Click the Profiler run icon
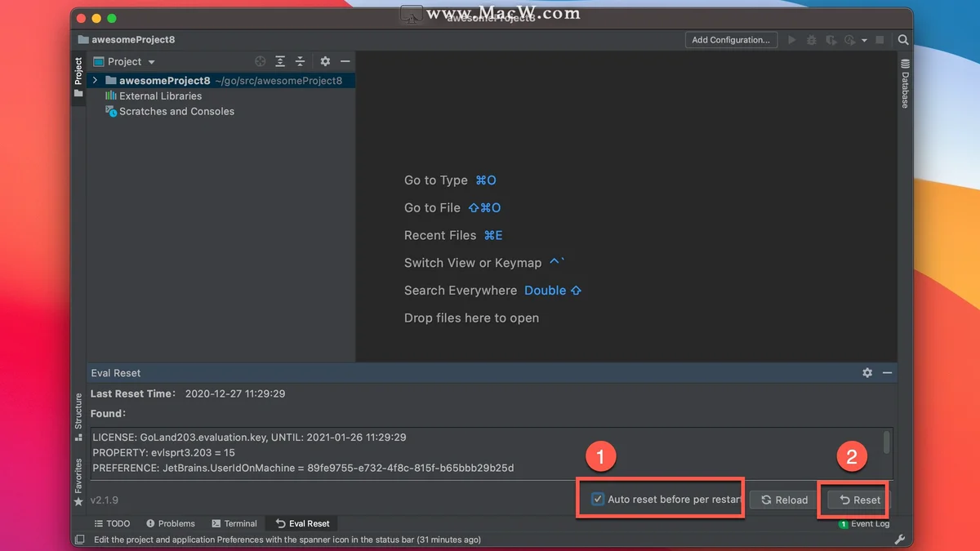The height and width of the screenshot is (551, 980). tap(850, 39)
